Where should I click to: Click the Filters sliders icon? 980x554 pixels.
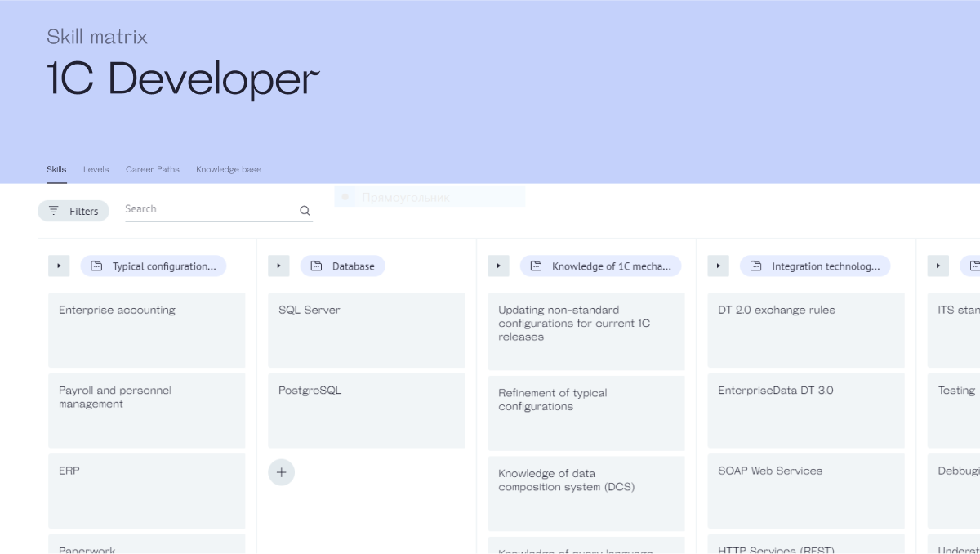54,211
